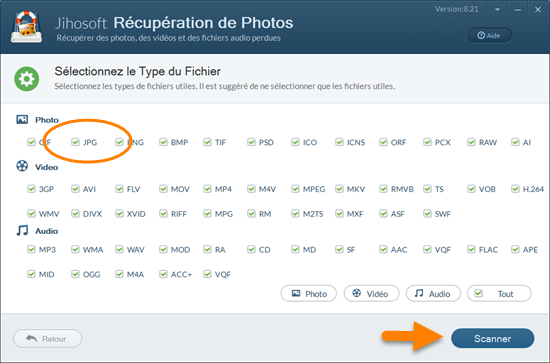Disable the MPEG video type
Image resolution: width=550 pixels, height=363 pixels.
tap(295, 189)
